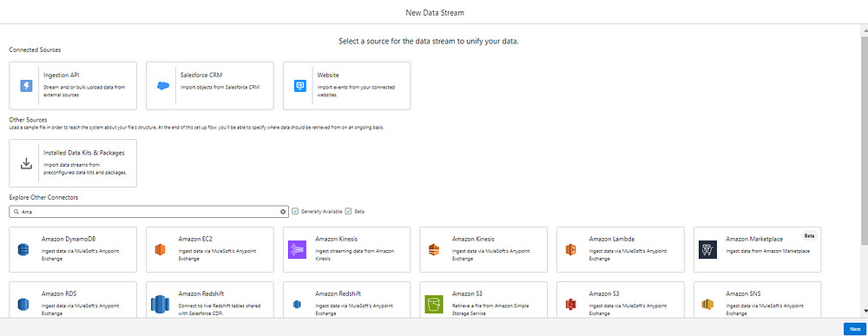Click the "New Data Stream" dialog title

coord(434,12)
